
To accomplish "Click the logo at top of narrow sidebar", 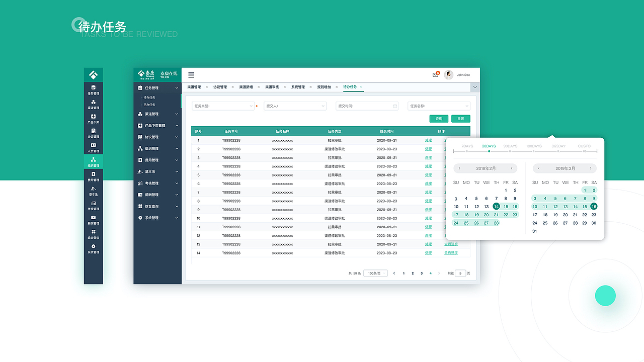I will [93, 75].
